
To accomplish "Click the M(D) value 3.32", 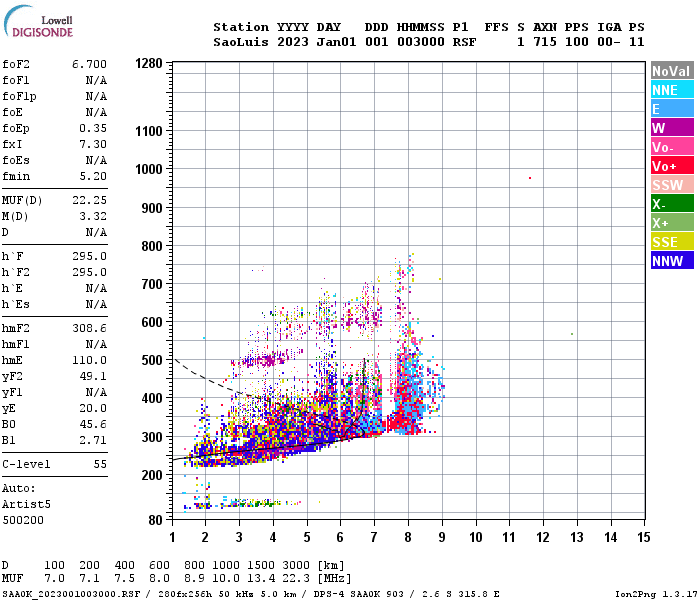I will click(93, 217).
